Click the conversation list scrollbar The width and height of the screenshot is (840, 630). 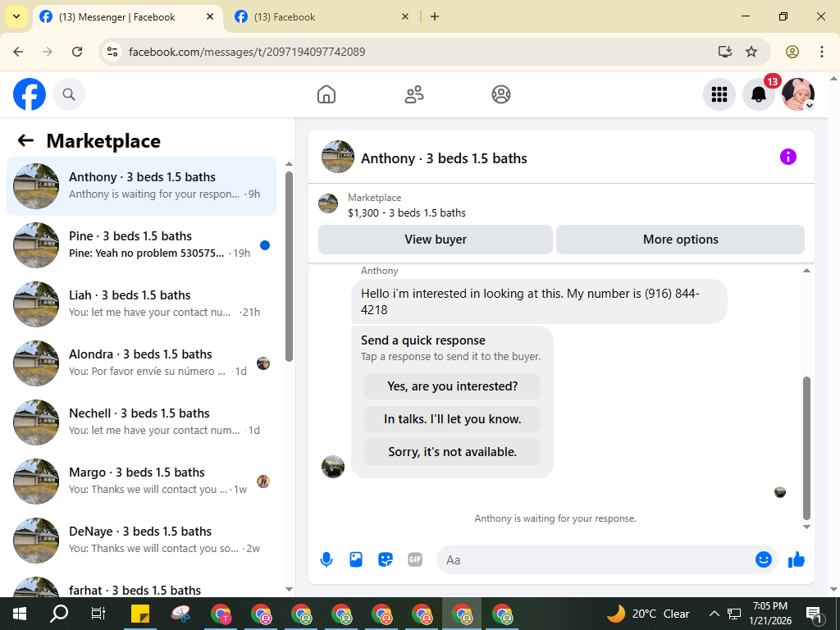[x=290, y=267]
